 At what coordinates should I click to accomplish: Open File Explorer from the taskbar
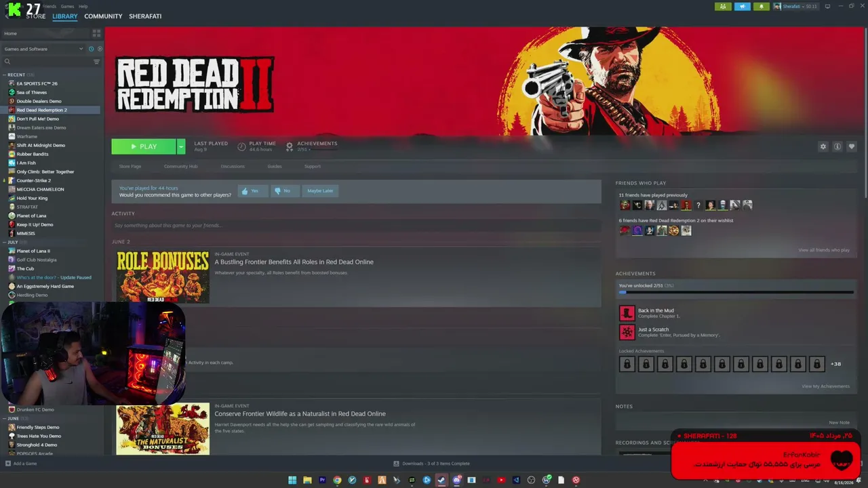307,481
